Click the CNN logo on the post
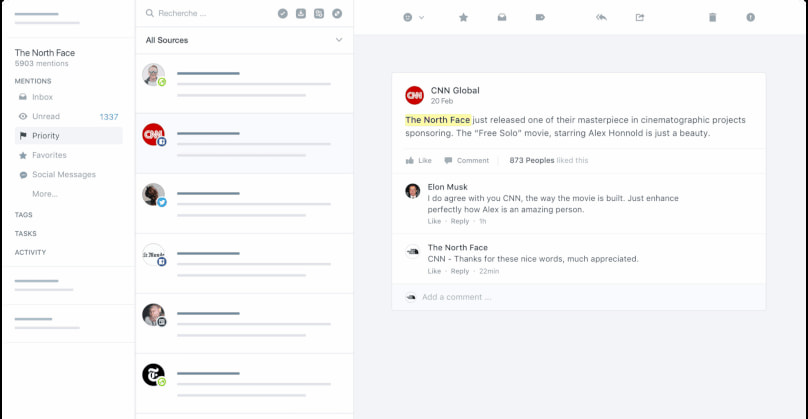The width and height of the screenshot is (808, 419). (414, 95)
